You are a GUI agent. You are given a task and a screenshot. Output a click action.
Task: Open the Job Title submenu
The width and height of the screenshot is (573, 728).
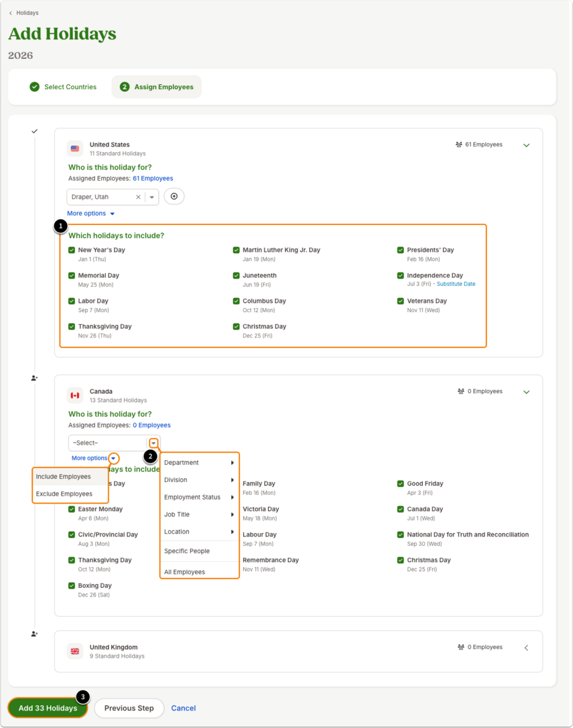tap(199, 514)
